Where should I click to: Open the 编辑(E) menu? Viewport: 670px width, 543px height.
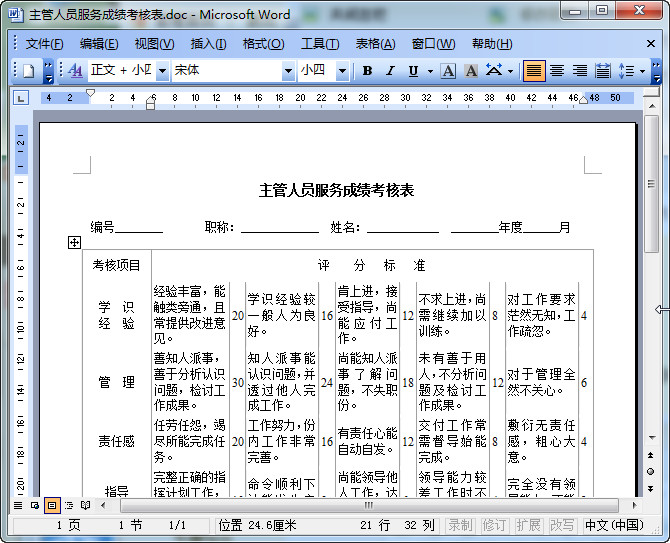pyautogui.click(x=99, y=44)
